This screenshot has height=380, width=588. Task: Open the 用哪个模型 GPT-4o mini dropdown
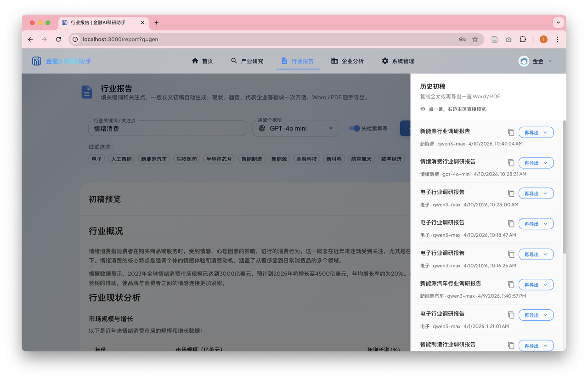[295, 129]
